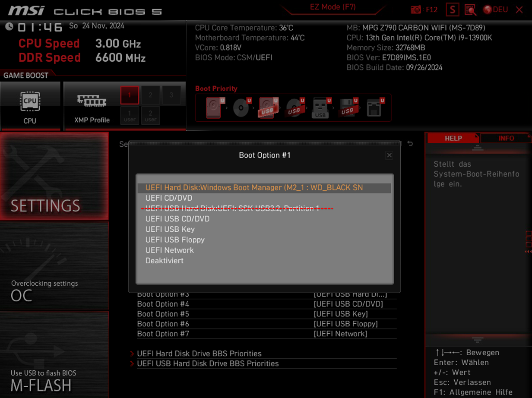Click the Boot Priority label
Viewport: 532px width, 398px height.
point(216,88)
